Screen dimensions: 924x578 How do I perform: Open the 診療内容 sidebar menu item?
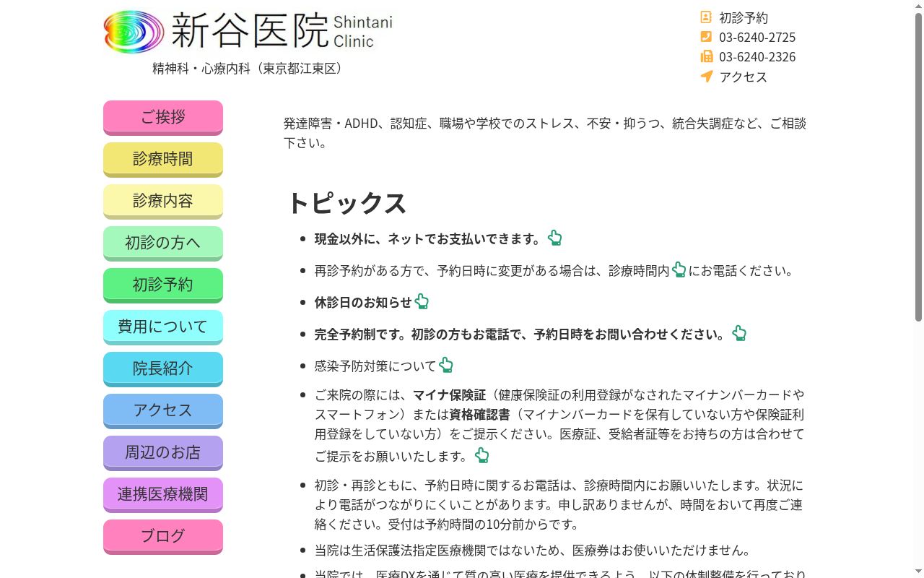coord(163,201)
